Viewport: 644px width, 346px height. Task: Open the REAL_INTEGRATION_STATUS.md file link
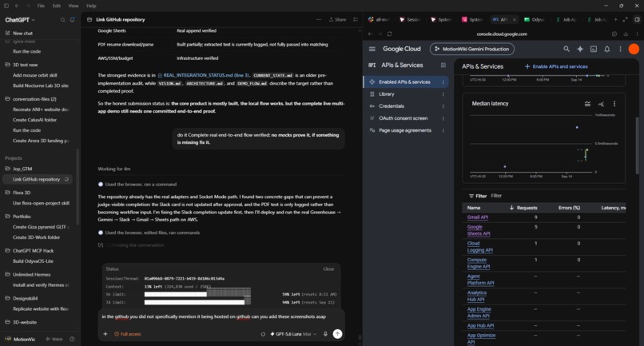coord(203,75)
